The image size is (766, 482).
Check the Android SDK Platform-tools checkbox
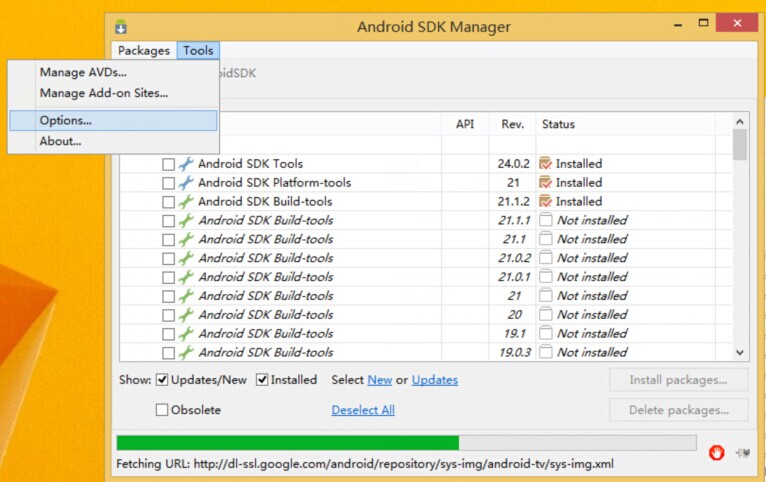tap(169, 183)
